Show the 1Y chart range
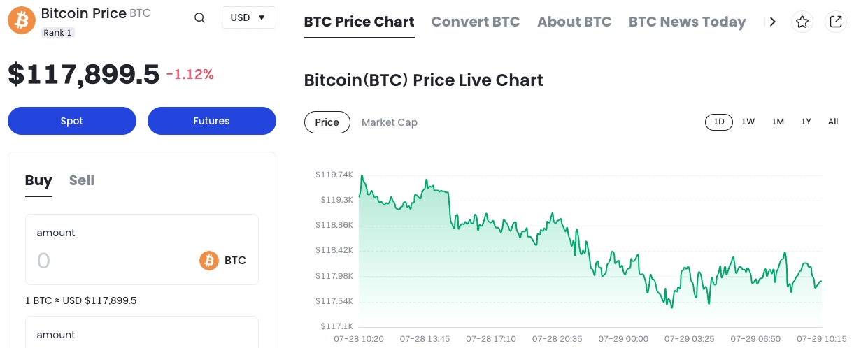Image resolution: width=868 pixels, height=348 pixels. (x=806, y=122)
